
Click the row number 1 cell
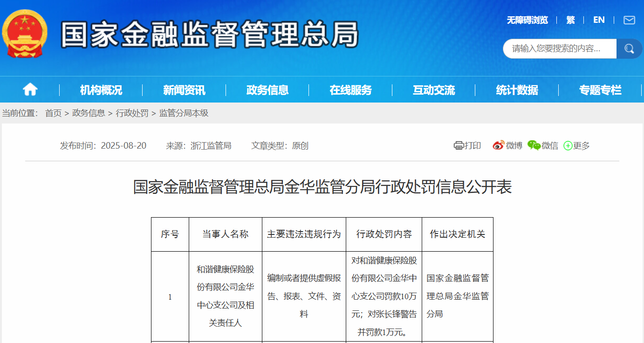170,296
